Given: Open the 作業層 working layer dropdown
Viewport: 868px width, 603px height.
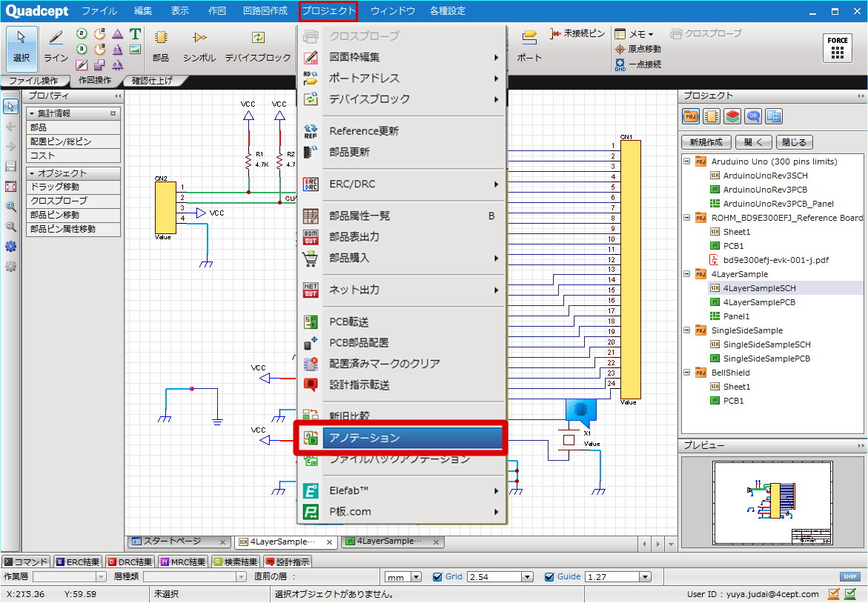Looking at the screenshot, I should coord(102,577).
